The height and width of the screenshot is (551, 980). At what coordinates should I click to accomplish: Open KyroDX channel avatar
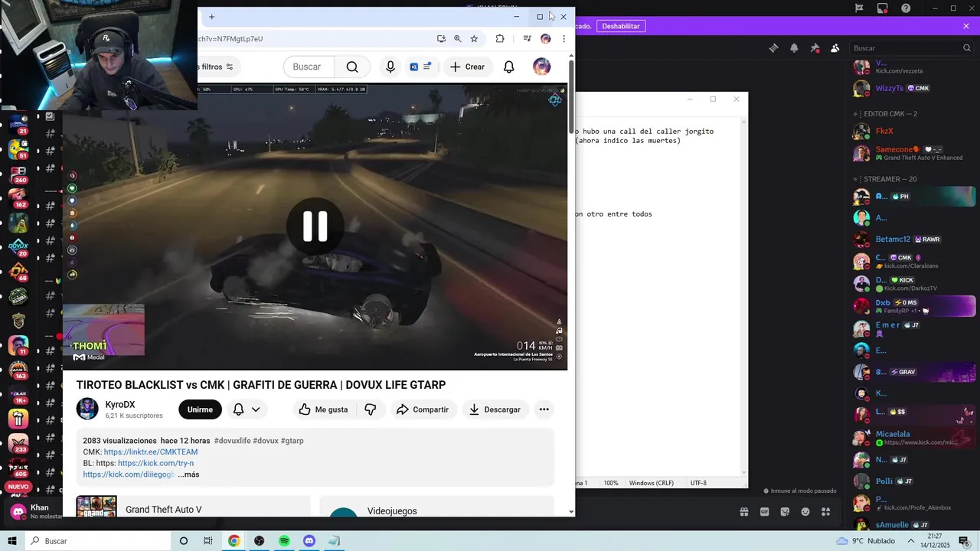pyautogui.click(x=87, y=409)
